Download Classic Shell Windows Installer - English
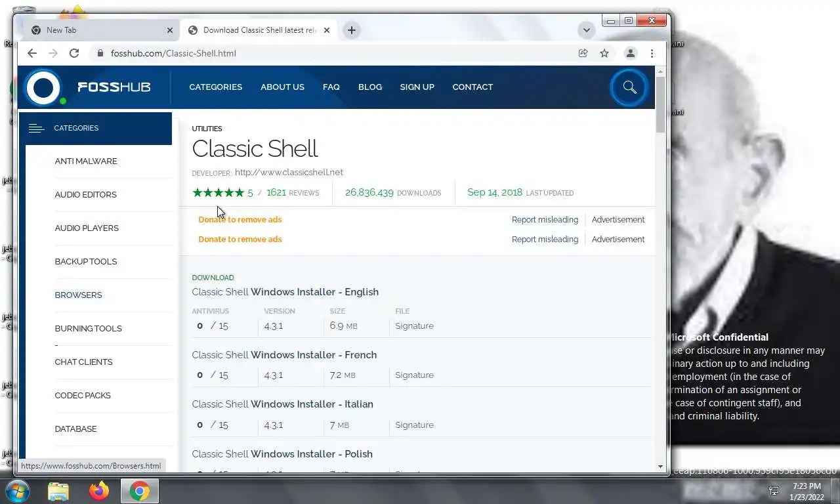The height and width of the screenshot is (504, 840). pos(285,291)
